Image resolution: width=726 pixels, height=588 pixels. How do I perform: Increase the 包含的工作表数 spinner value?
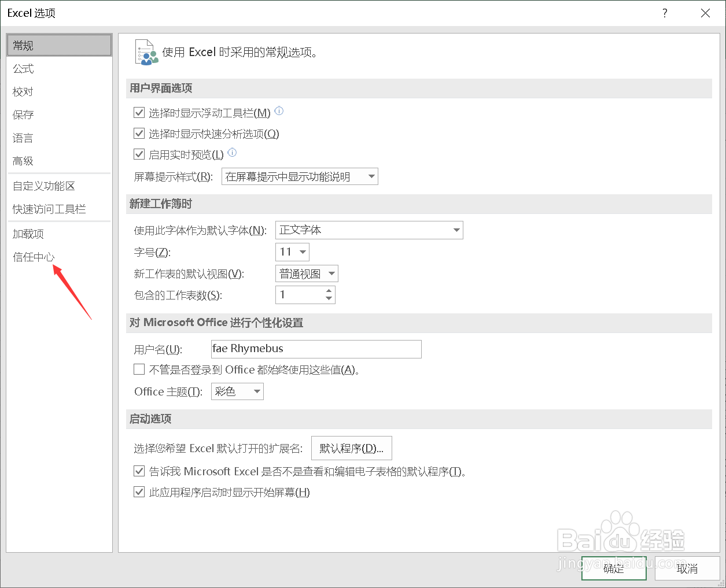tap(329, 291)
